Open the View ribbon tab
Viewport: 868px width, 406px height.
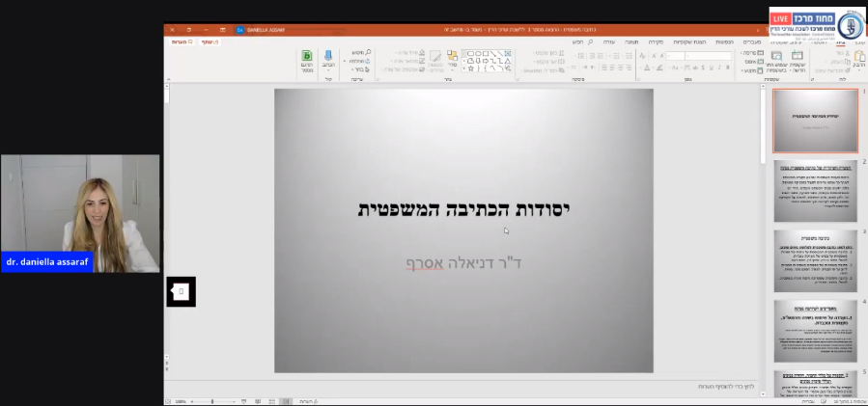[x=631, y=42]
